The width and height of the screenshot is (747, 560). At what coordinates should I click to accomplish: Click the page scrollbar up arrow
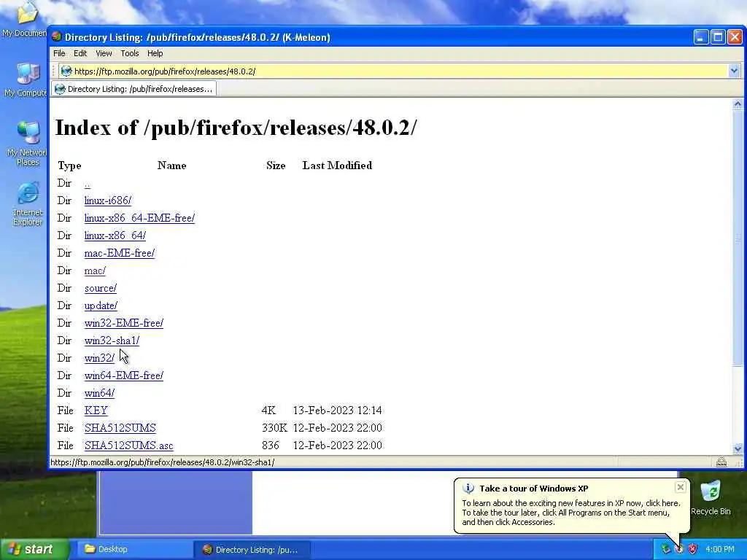click(738, 104)
